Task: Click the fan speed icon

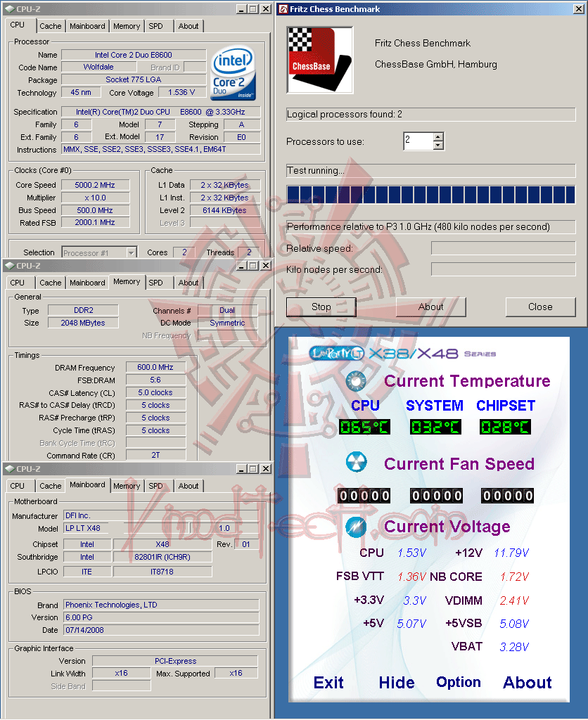Action: pyautogui.click(x=356, y=462)
